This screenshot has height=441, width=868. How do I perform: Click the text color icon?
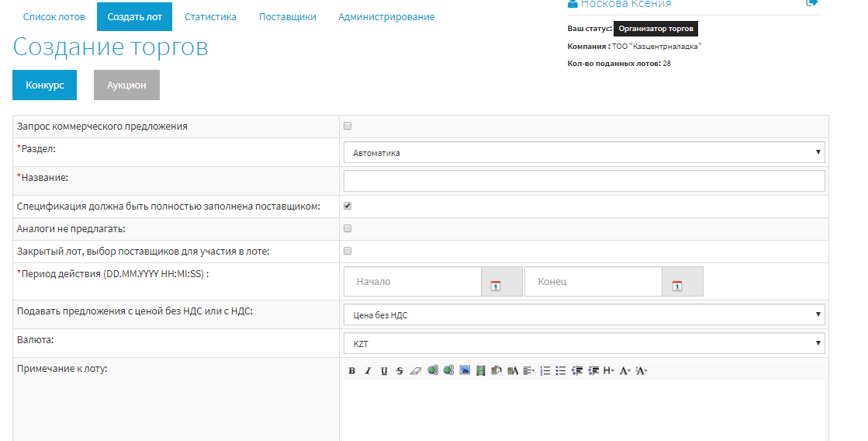(x=513, y=370)
